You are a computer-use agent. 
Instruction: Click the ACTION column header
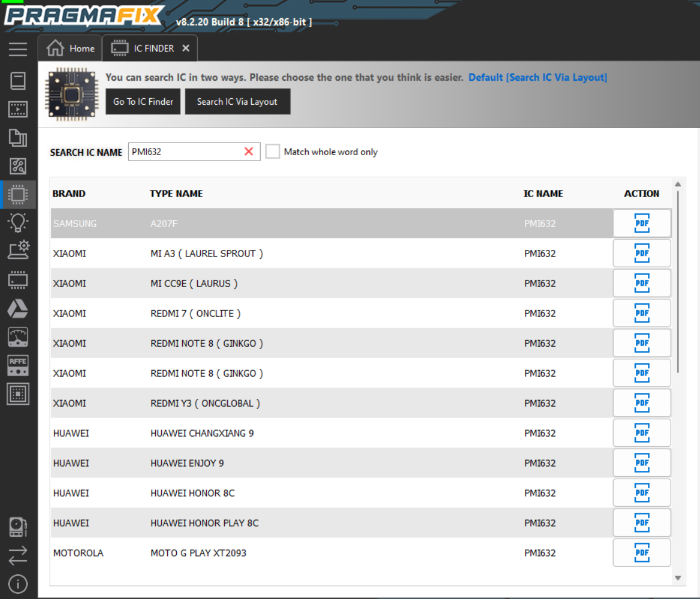pos(641,193)
